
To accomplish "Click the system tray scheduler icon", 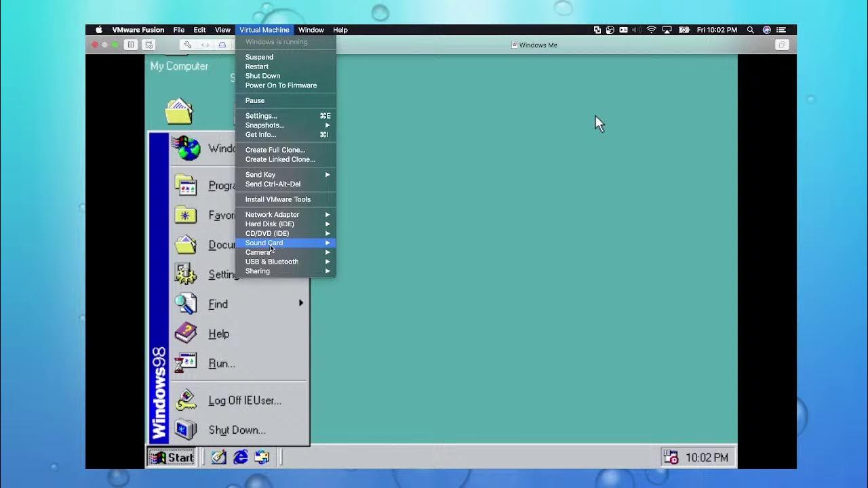I will coord(671,457).
